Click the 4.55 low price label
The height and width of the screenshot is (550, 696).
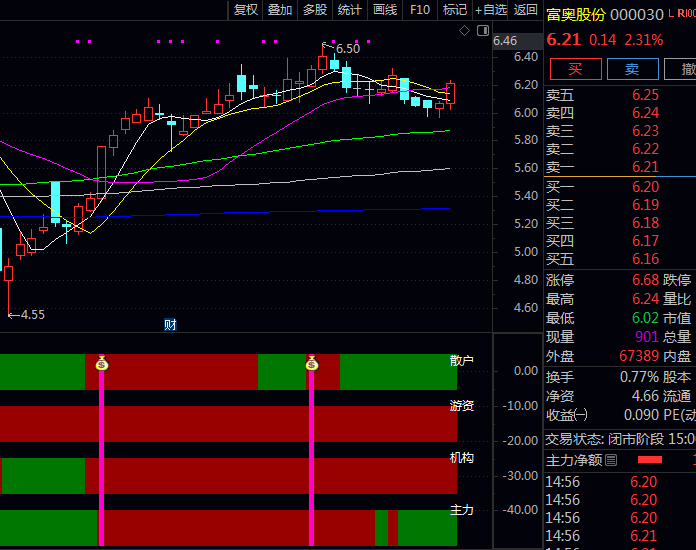pyautogui.click(x=33, y=315)
